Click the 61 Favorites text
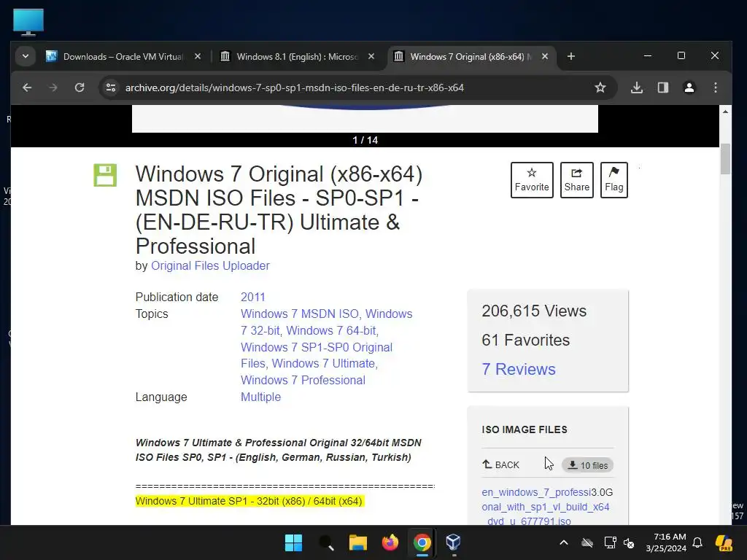Image resolution: width=747 pixels, height=560 pixels. (525, 340)
